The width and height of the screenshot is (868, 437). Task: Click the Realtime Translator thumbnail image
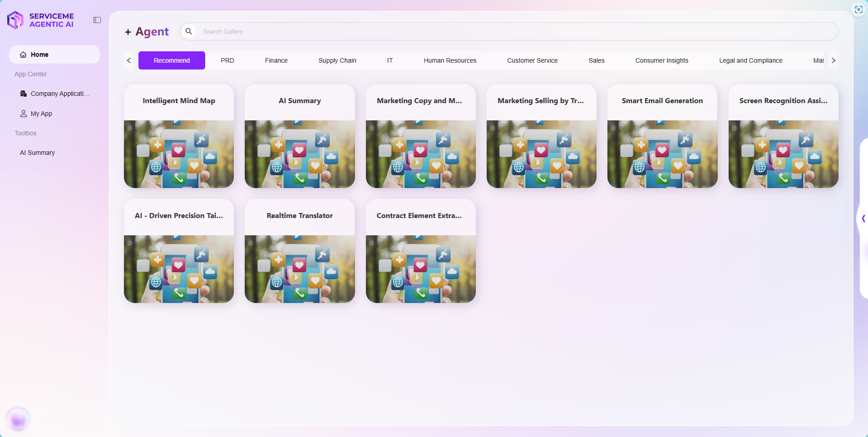click(x=300, y=269)
